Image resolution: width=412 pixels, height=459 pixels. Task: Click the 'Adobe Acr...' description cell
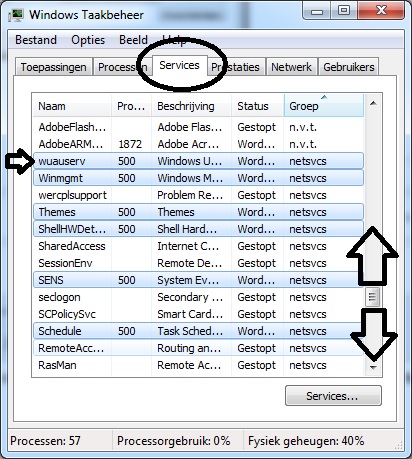188,144
